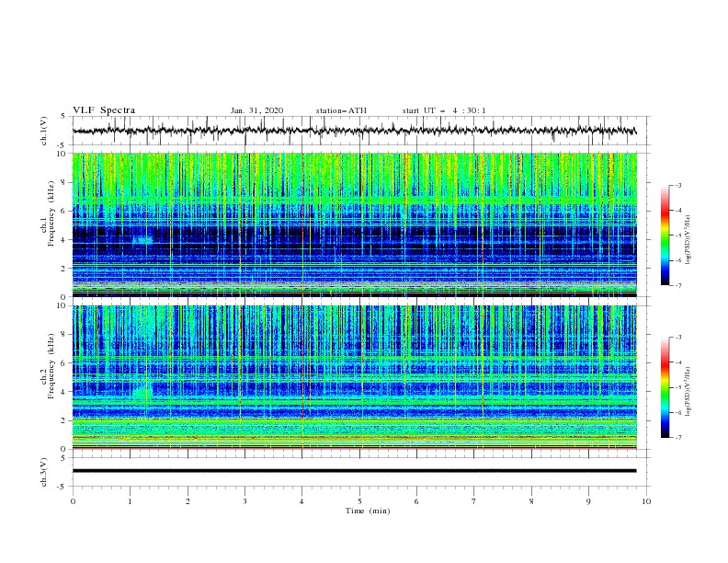Select the date text "Jan. 31, 2020"
This screenshot has width=728, height=563.
(x=256, y=110)
